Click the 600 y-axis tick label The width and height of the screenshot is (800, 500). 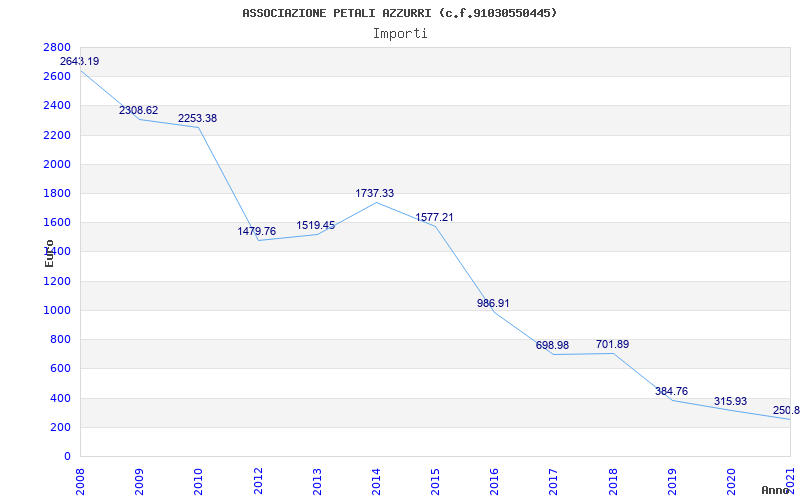pos(60,368)
